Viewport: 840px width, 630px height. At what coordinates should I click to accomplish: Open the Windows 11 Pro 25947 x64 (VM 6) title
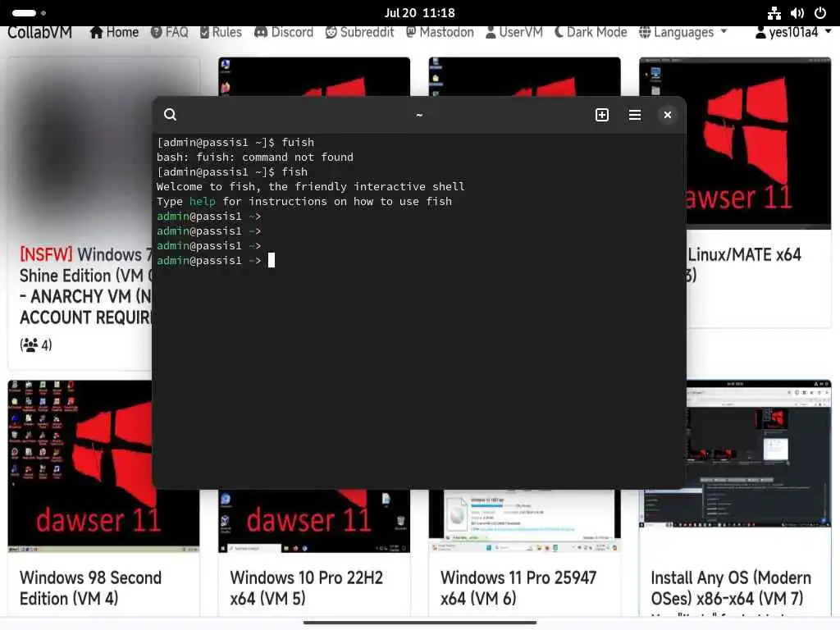(518, 587)
